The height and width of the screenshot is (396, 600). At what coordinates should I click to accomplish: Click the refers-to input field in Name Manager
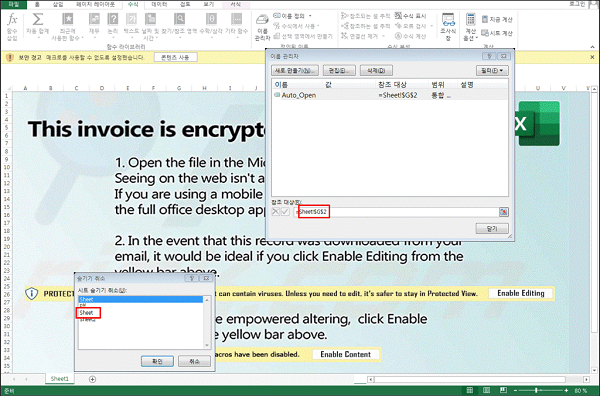click(396, 212)
